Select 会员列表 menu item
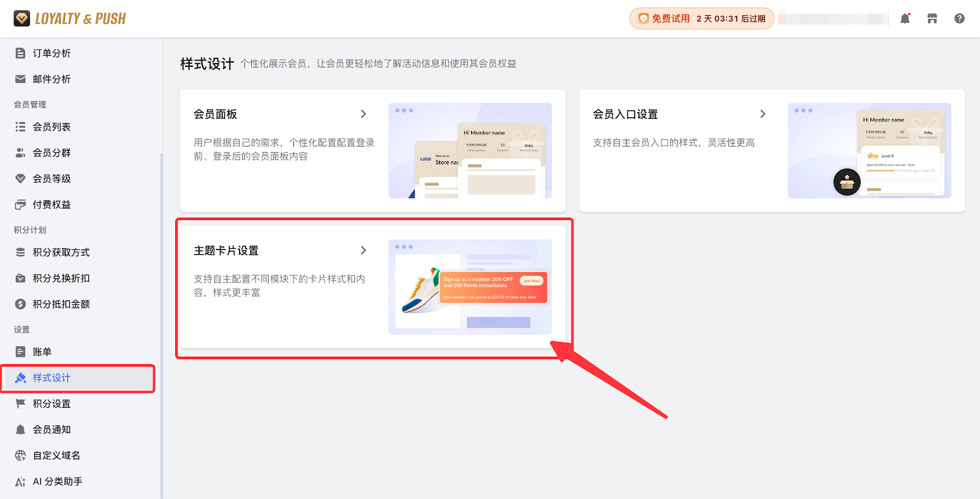Screen dimensions: 980x499 click(x=51, y=127)
